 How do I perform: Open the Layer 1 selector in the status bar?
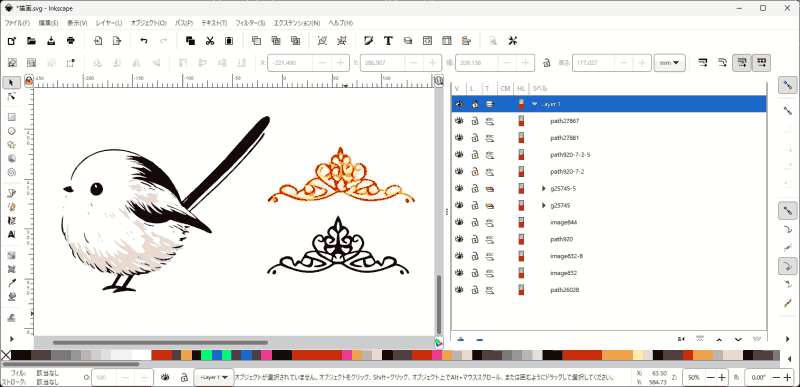pos(214,377)
